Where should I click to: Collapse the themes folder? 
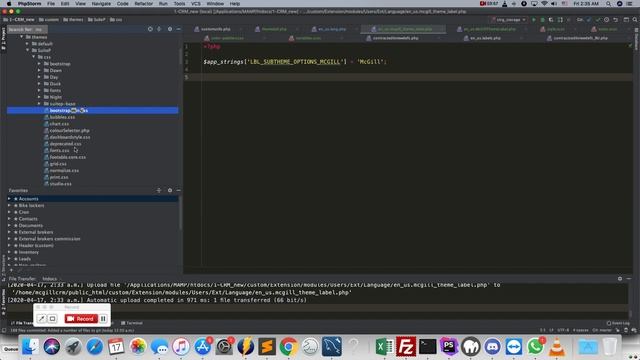22,37
